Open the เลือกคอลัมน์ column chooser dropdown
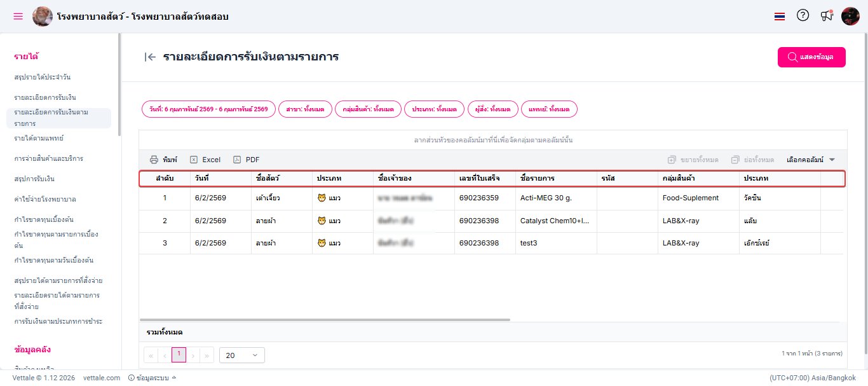This screenshot has width=868, height=386. [x=810, y=160]
